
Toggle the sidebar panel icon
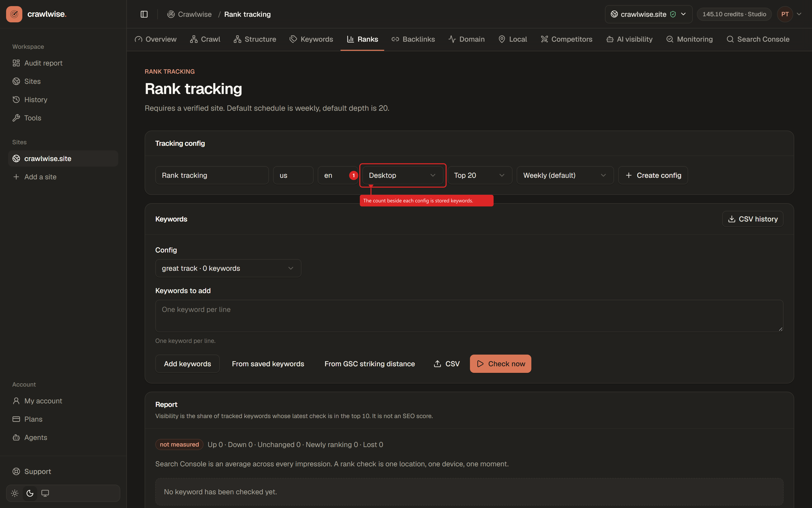coord(144,14)
